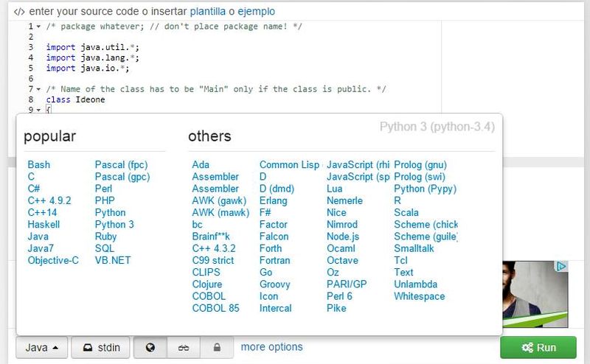Collapse the code fold arrow on line 9

point(38,110)
